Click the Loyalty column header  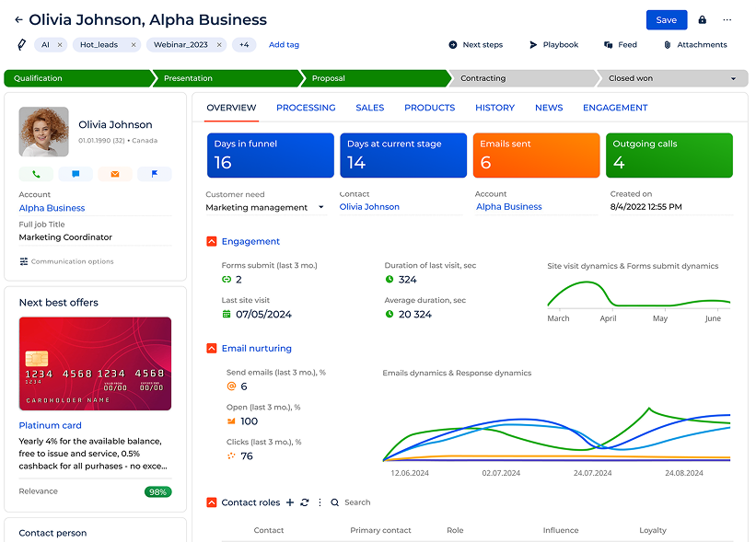click(653, 530)
